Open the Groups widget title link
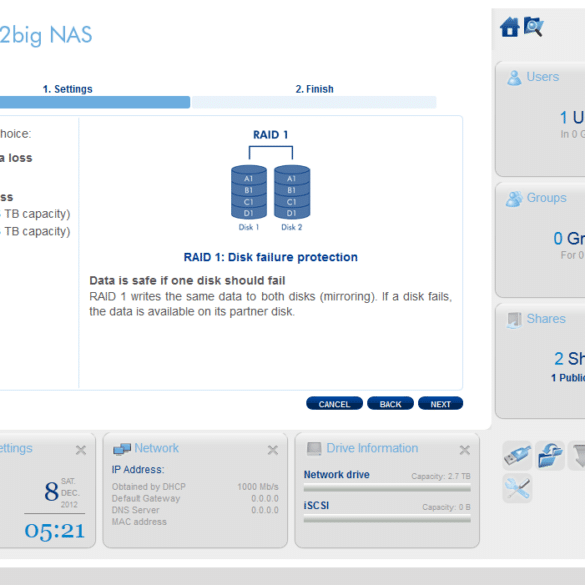585x585 pixels. (546, 198)
